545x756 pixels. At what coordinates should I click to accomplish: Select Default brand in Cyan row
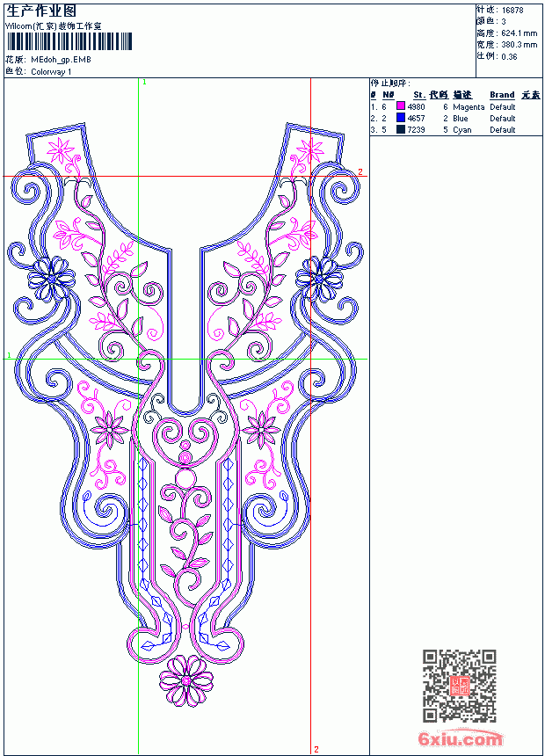[503, 130]
